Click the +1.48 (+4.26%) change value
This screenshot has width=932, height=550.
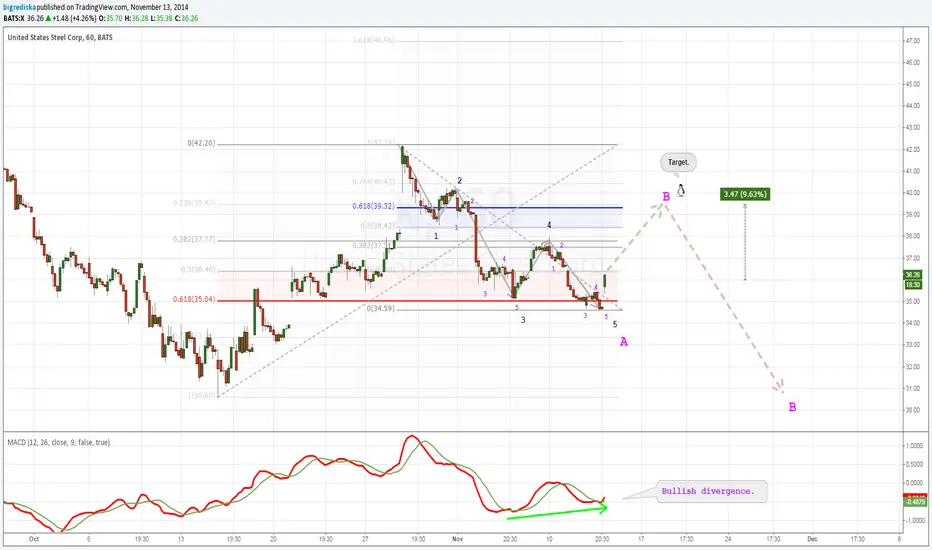(x=74, y=18)
